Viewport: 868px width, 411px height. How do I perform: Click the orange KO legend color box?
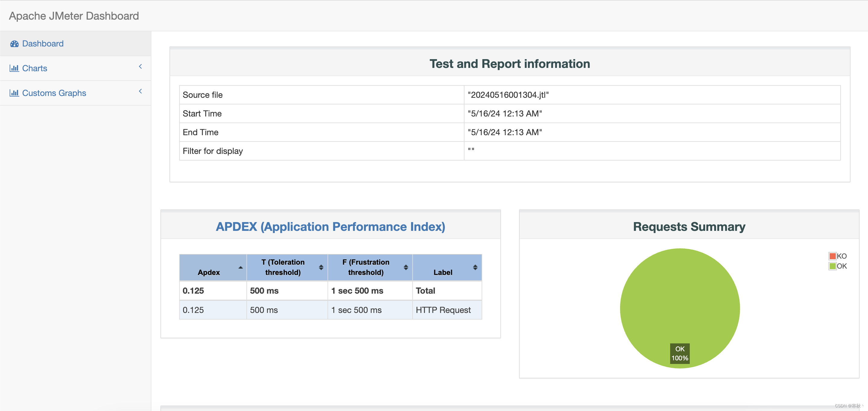point(832,256)
